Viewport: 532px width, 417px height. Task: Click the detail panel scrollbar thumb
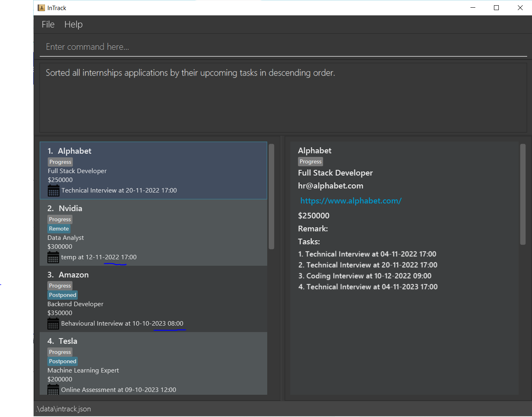click(523, 194)
